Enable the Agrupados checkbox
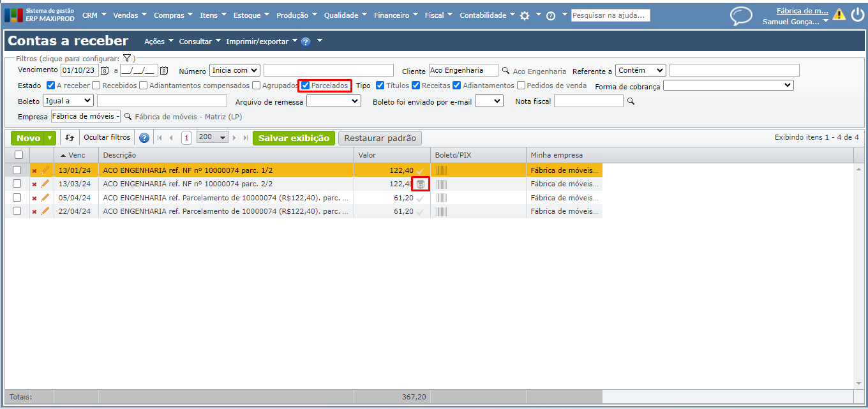Screen dimensions: 868x409 point(256,86)
